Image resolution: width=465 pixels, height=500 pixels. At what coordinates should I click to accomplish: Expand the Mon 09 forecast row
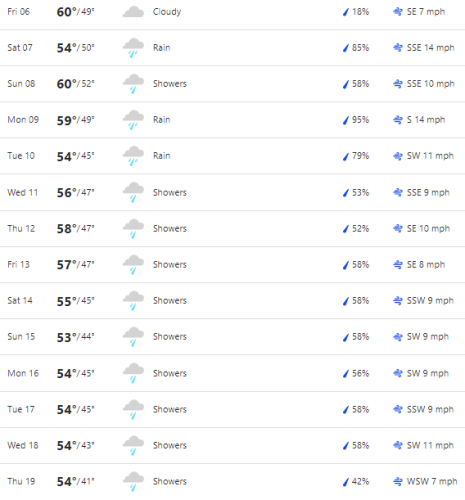point(232,120)
